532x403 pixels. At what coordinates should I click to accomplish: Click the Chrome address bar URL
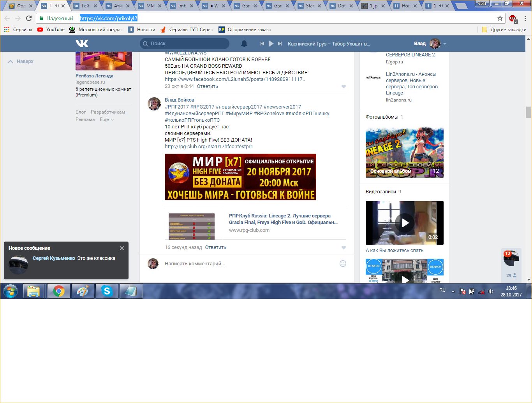point(109,18)
